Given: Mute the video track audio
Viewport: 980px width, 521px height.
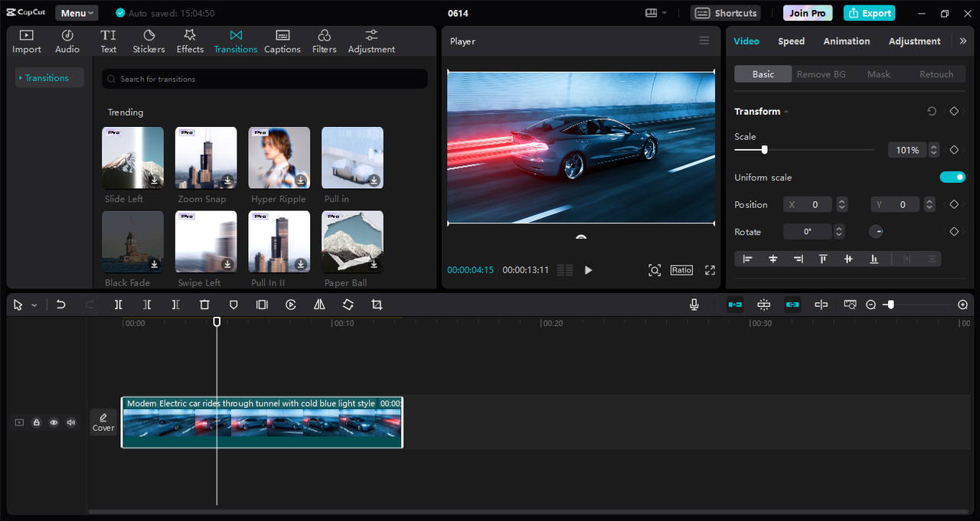Looking at the screenshot, I should [71, 422].
